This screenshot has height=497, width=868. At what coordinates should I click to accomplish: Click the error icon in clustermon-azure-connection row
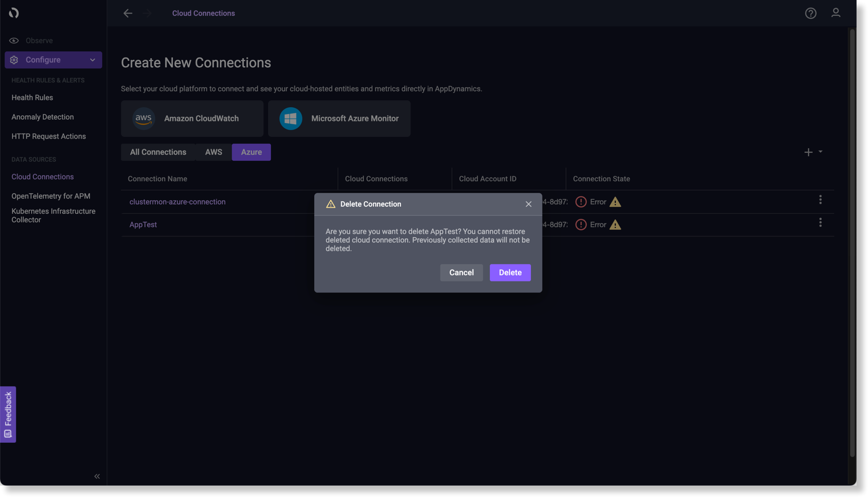[x=581, y=202]
